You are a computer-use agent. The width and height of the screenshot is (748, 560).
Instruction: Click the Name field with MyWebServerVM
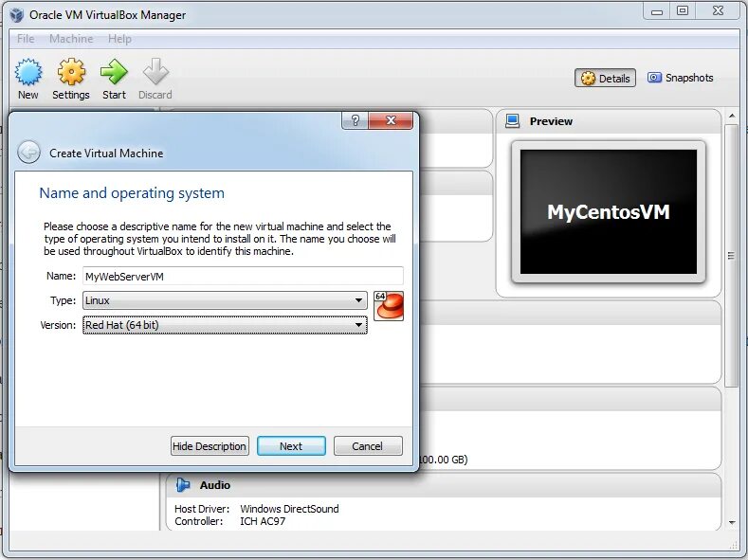click(243, 277)
